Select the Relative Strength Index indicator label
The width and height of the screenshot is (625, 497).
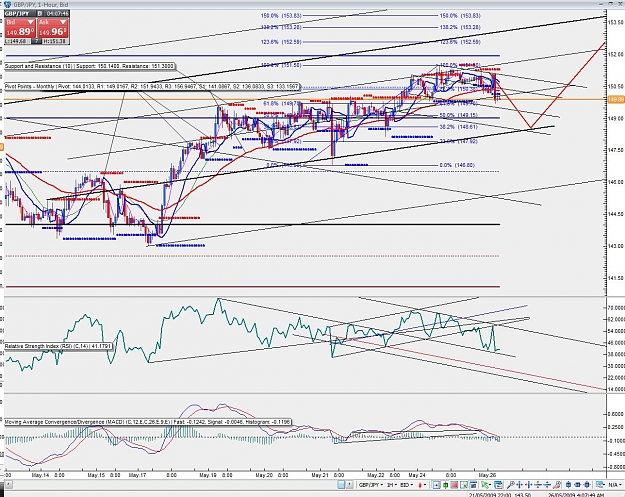pos(59,346)
